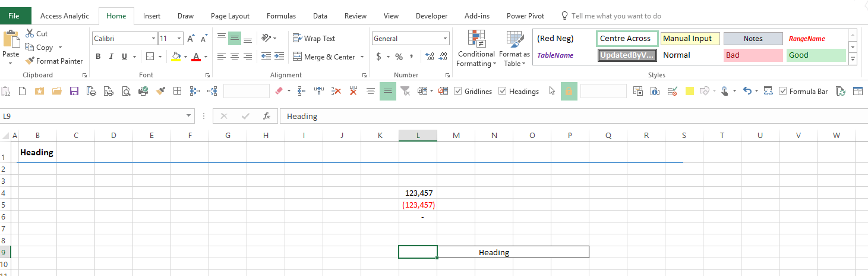Click the Undo arrow icon

click(x=747, y=91)
